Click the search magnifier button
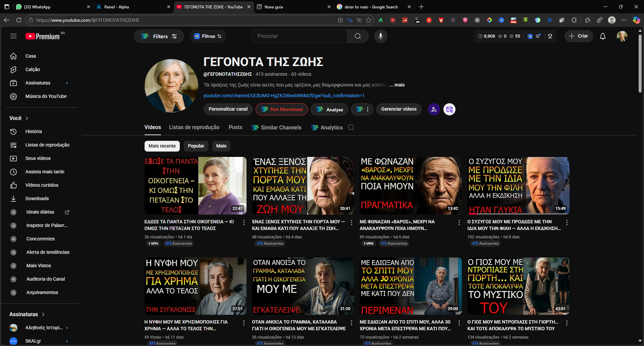The image size is (644, 346). coord(357,36)
